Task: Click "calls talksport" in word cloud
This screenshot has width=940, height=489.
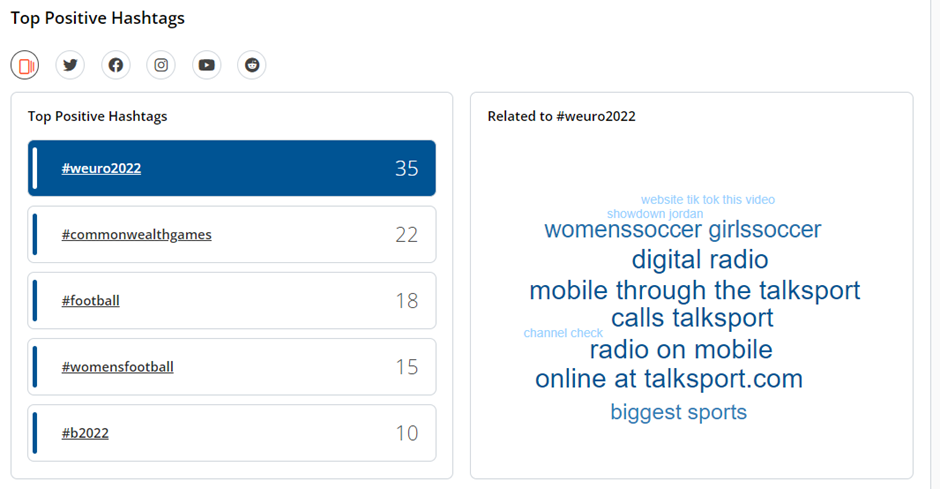Action: [x=692, y=318]
